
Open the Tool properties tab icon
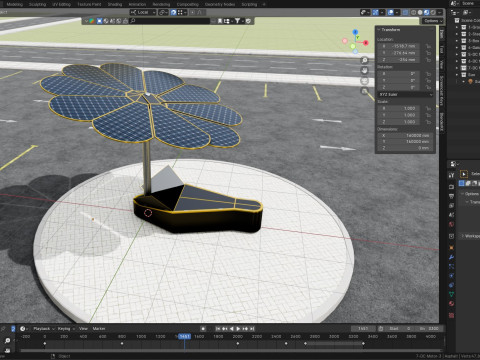click(x=451, y=175)
